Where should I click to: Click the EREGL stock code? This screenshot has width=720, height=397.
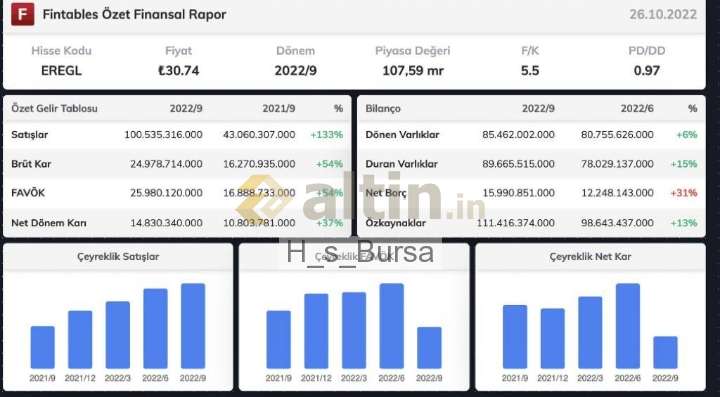pos(61,71)
